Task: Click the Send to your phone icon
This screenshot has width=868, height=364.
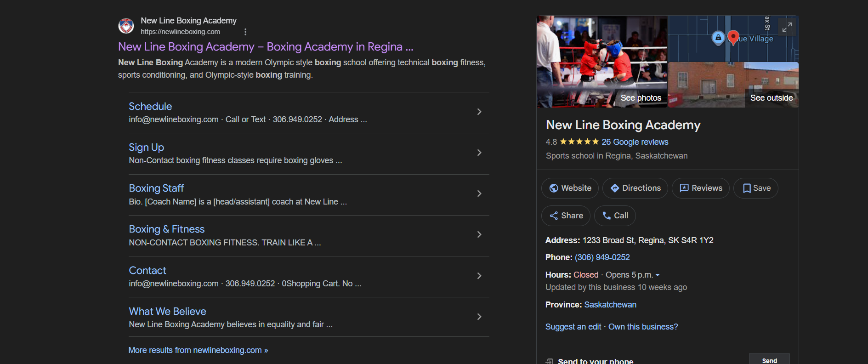Action: click(x=550, y=361)
